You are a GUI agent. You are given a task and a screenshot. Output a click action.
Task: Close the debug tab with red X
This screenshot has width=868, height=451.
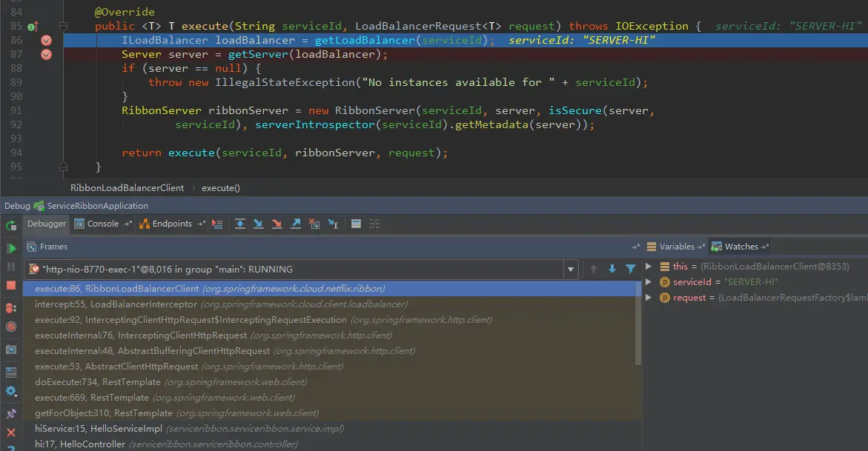11,432
